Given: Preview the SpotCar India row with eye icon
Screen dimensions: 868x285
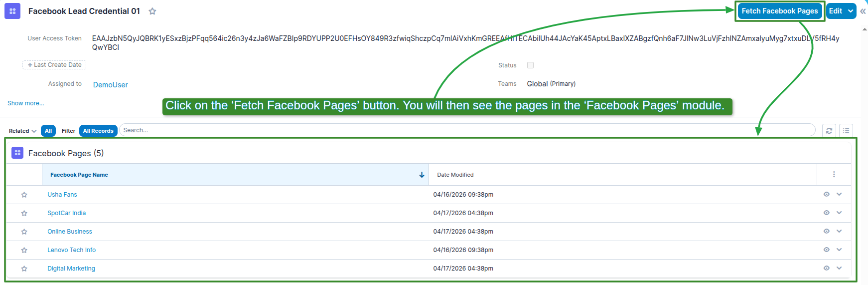Looking at the screenshot, I should 826,213.
